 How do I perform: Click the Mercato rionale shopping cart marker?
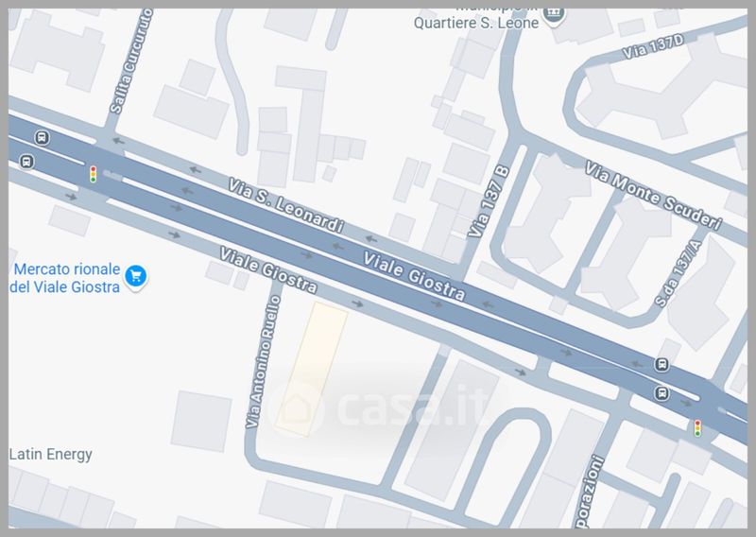click(135, 277)
